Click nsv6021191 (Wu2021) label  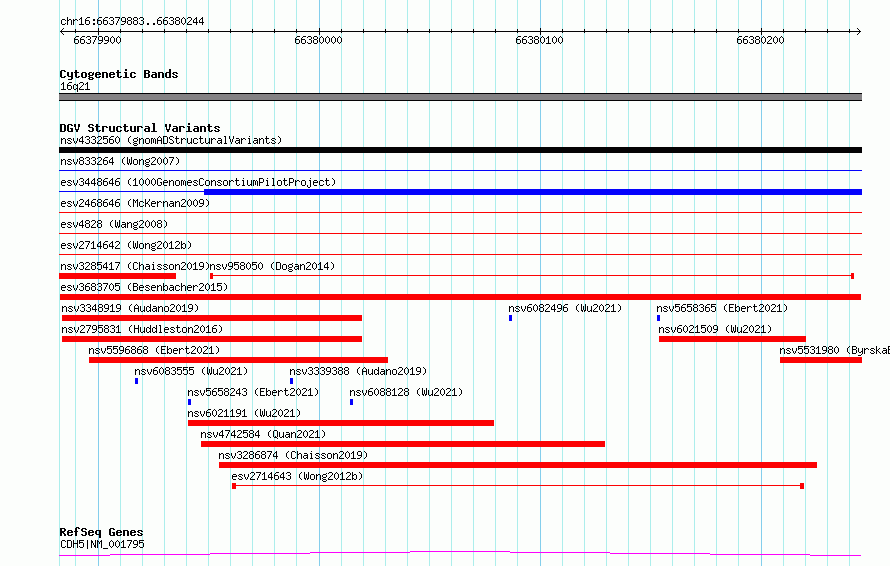click(244, 413)
